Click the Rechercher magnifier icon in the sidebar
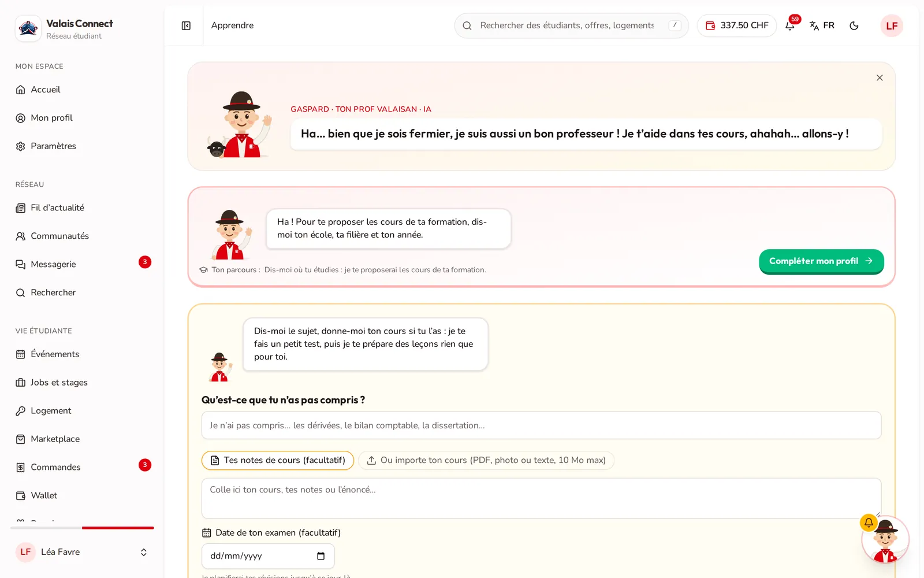Image resolution: width=924 pixels, height=578 pixels. point(20,292)
